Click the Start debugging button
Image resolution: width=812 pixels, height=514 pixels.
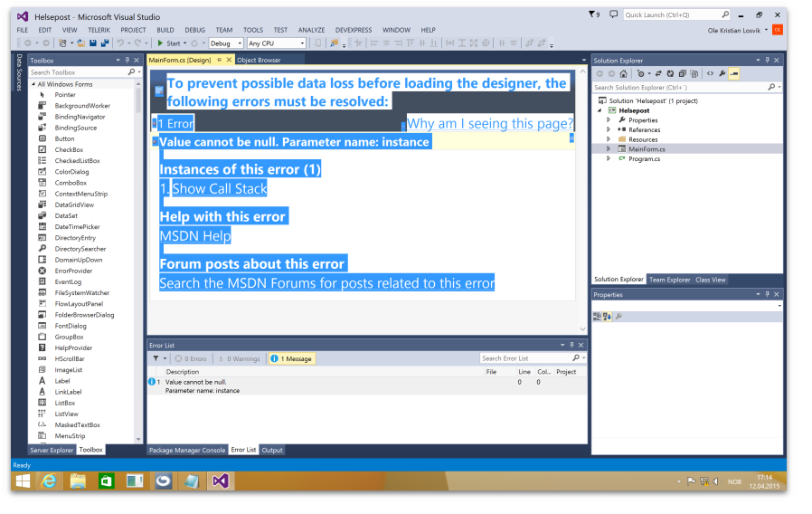[x=169, y=43]
